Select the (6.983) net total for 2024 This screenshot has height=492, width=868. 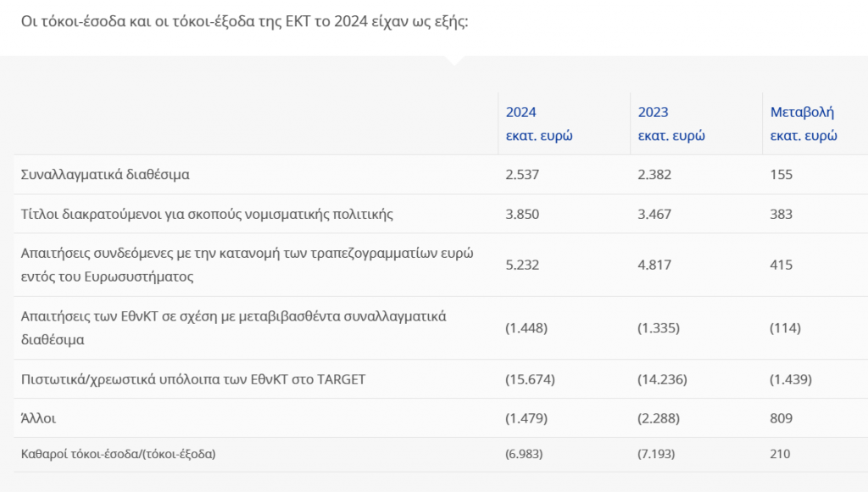pyautogui.click(x=524, y=455)
